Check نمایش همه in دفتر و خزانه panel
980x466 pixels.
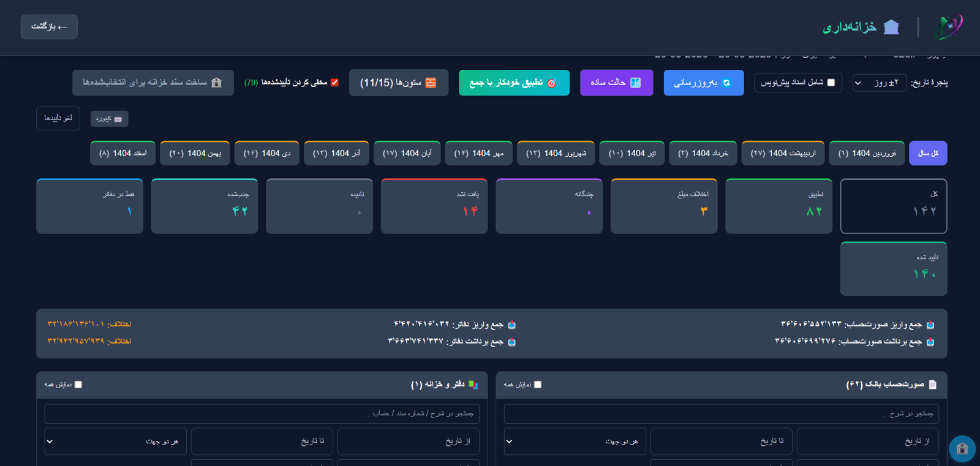78,385
